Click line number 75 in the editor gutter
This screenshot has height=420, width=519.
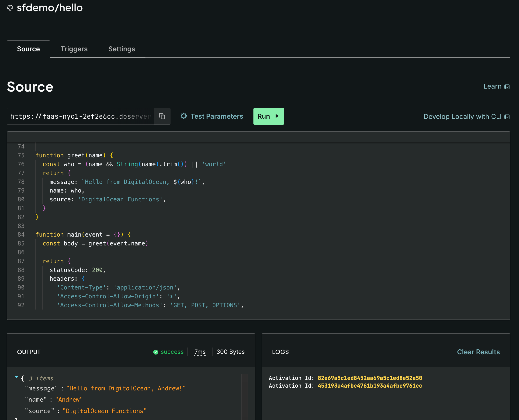coord(21,155)
